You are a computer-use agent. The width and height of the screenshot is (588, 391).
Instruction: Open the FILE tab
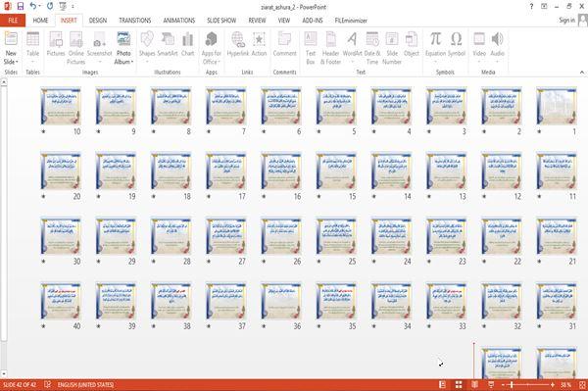[13, 21]
